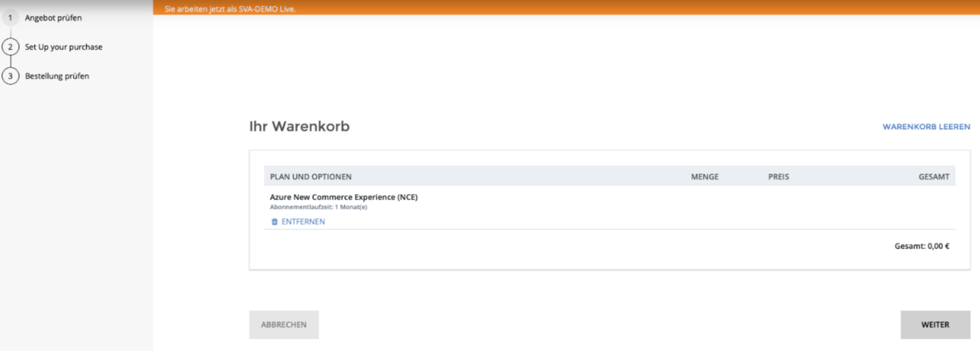Select the step 1 circle icon

[x=10, y=18]
